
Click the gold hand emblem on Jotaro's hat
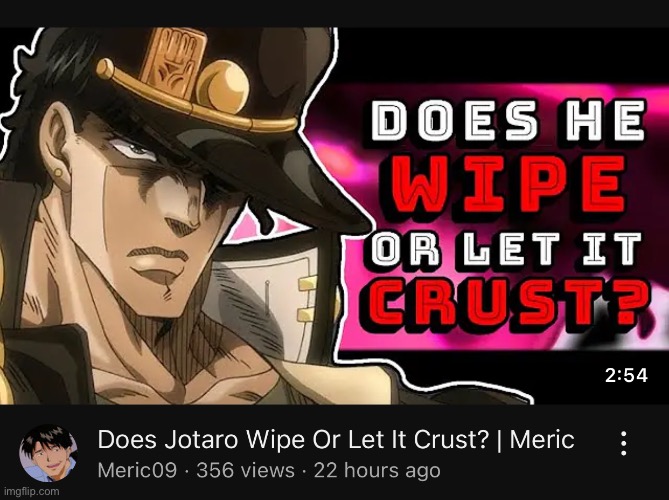173,64
